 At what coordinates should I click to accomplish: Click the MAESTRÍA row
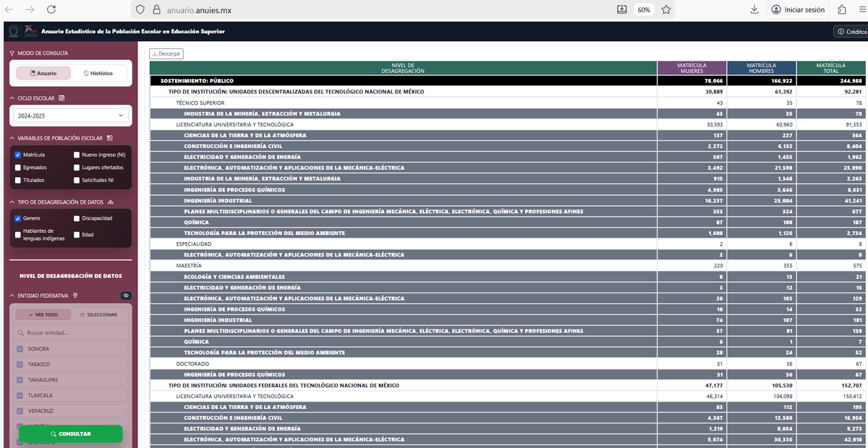pos(506,266)
